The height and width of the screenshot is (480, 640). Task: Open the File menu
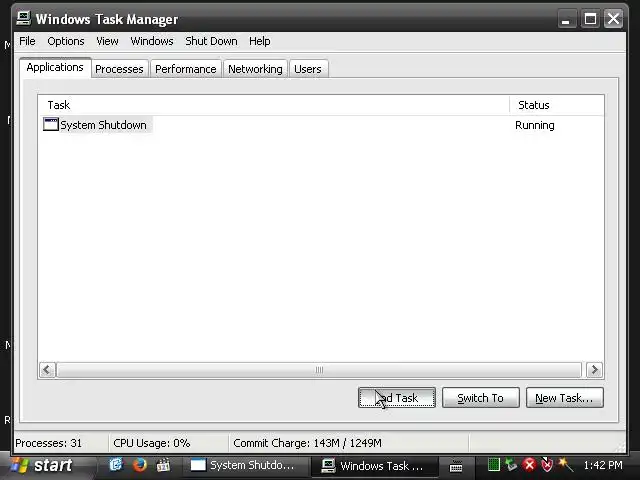point(27,41)
